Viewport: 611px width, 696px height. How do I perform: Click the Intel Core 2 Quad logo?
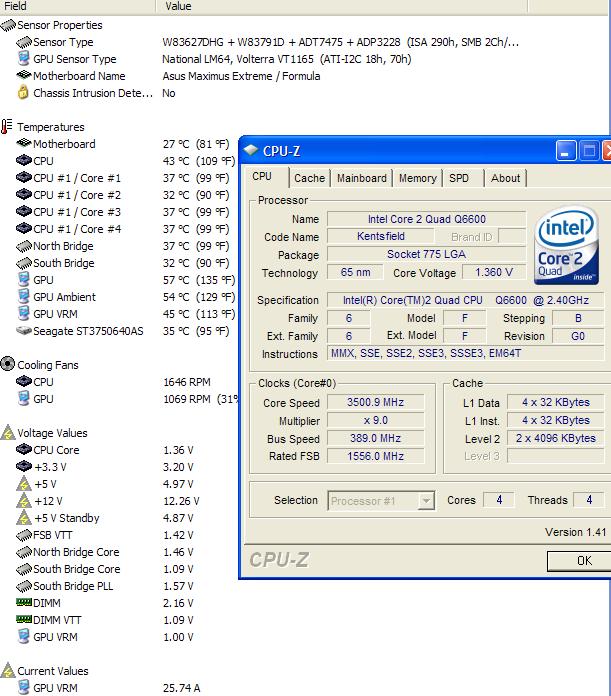[x=566, y=245]
